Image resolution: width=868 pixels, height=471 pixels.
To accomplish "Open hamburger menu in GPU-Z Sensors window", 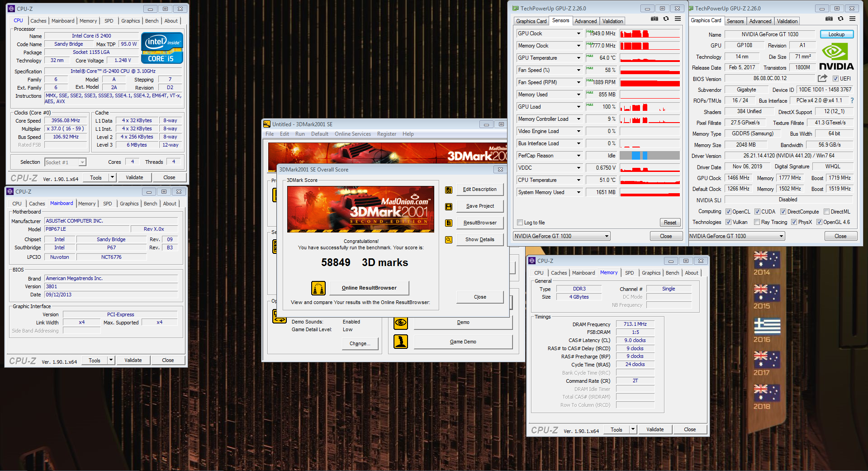I will point(678,19).
